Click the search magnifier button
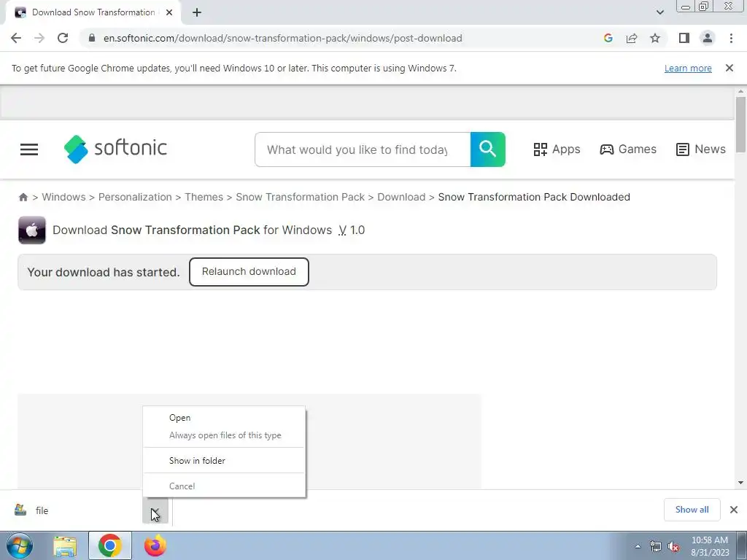Viewport: 747px width, 560px height. tap(488, 149)
